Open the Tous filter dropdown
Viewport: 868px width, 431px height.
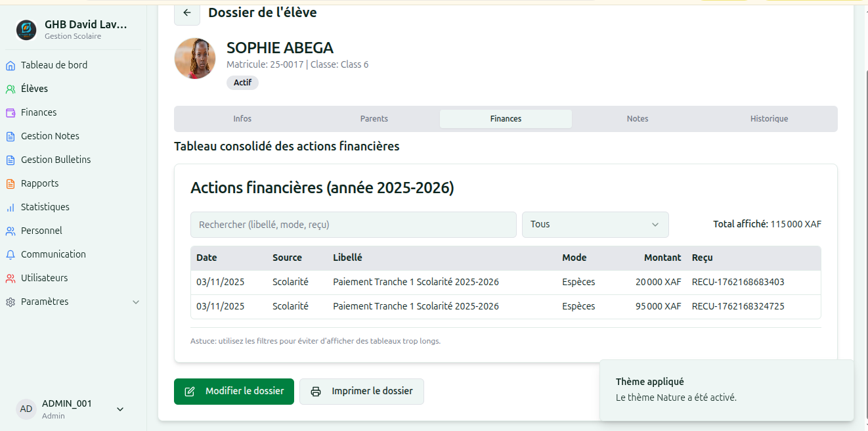coord(596,225)
